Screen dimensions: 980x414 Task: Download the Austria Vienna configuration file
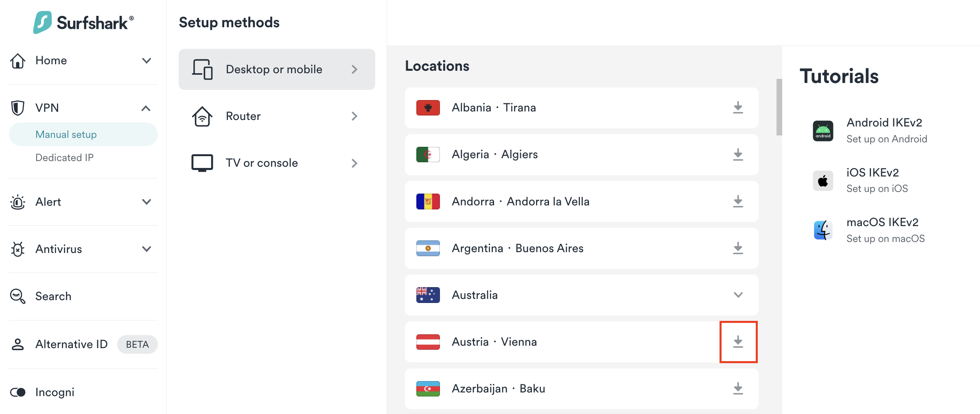coord(738,342)
